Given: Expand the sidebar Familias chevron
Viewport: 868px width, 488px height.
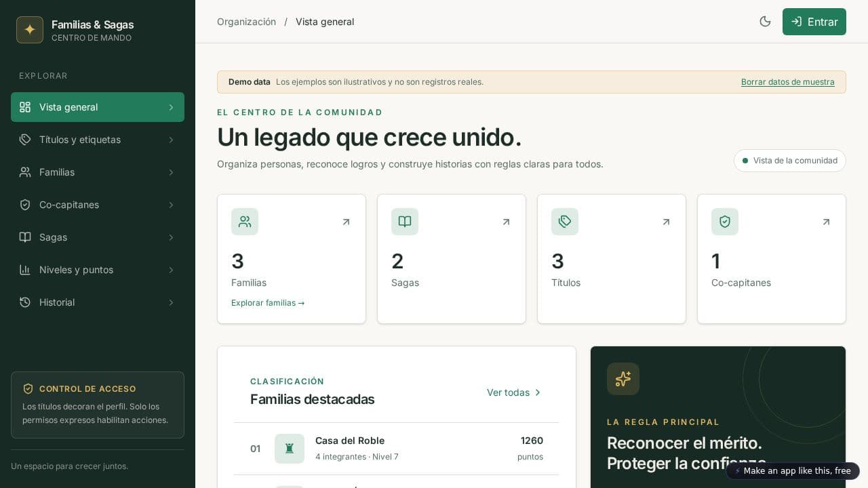Looking at the screenshot, I should coord(171,172).
